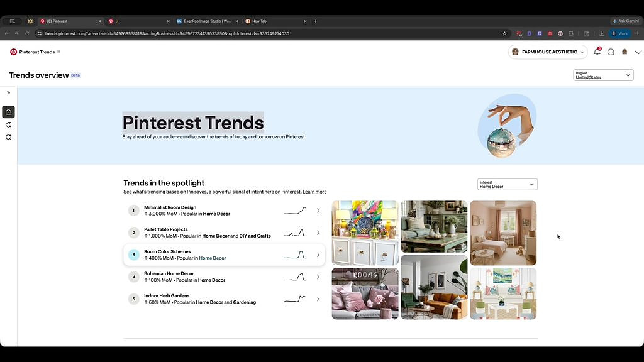Open the Work profile button
Viewport: 644px width, 362px height.
[x=620, y=34]
